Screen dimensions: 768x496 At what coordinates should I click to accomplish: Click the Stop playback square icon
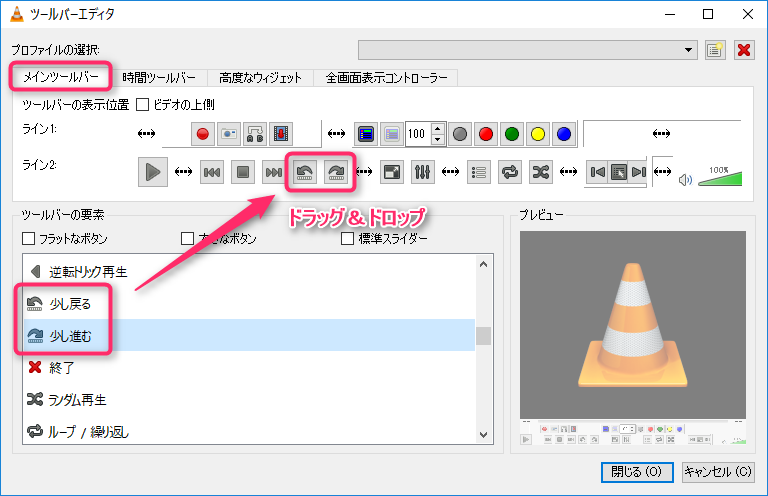[242, 172]
